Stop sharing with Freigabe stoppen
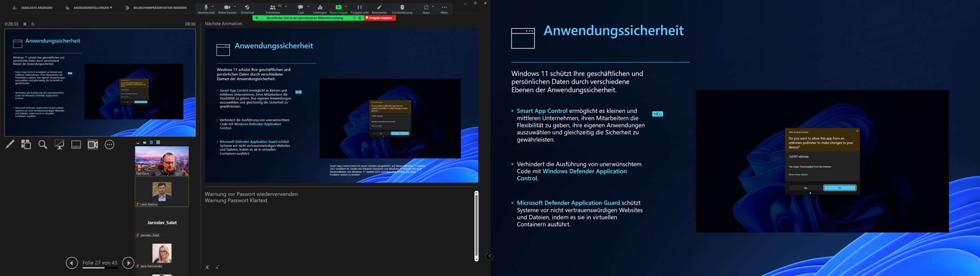Screen dimensions: 980x276 (379, 18)
